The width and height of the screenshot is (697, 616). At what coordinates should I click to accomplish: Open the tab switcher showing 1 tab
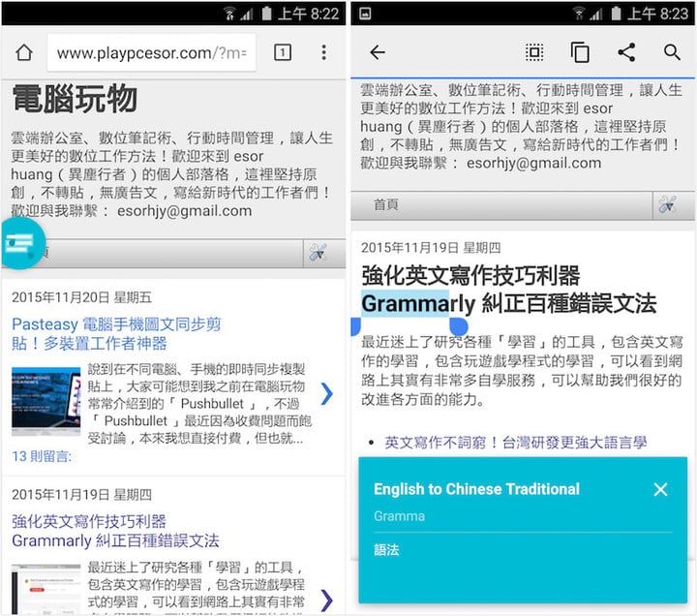point(282,52)
